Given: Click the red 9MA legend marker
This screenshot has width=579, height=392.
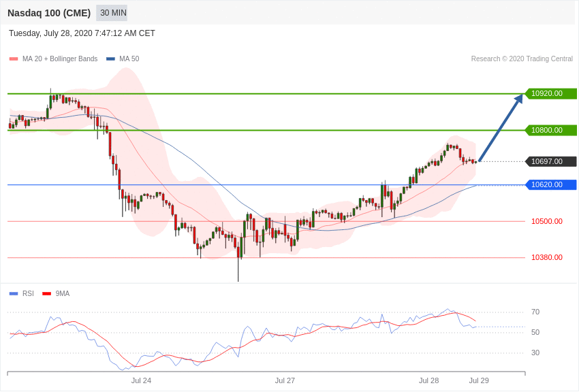Looking at the screenshot, I should 46,294.
